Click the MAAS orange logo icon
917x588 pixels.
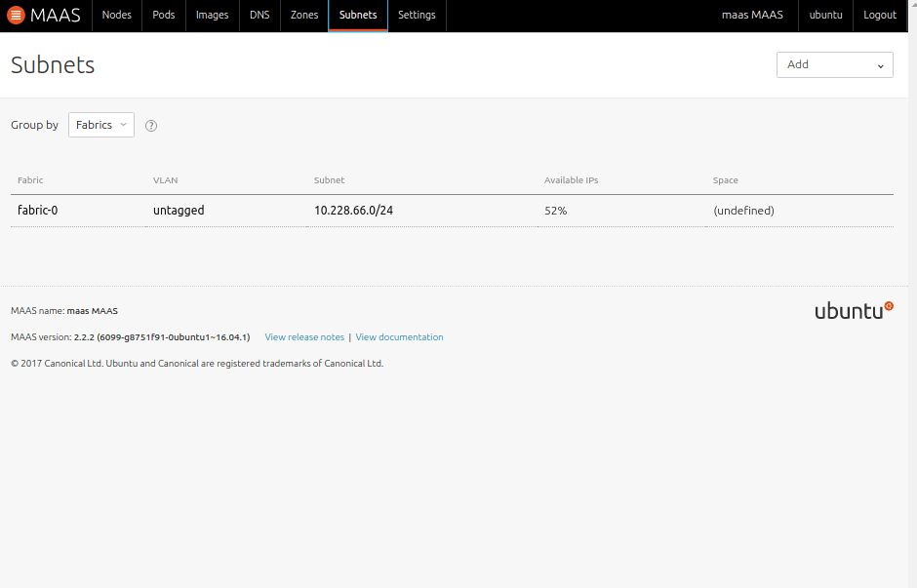pos(16,16)
